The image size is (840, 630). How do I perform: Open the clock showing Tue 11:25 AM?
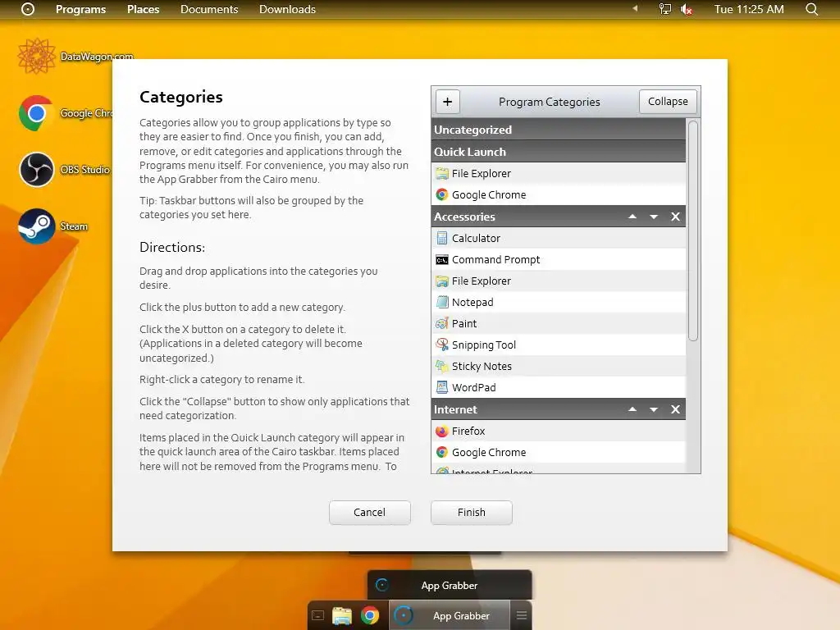[x=748, y=9]
